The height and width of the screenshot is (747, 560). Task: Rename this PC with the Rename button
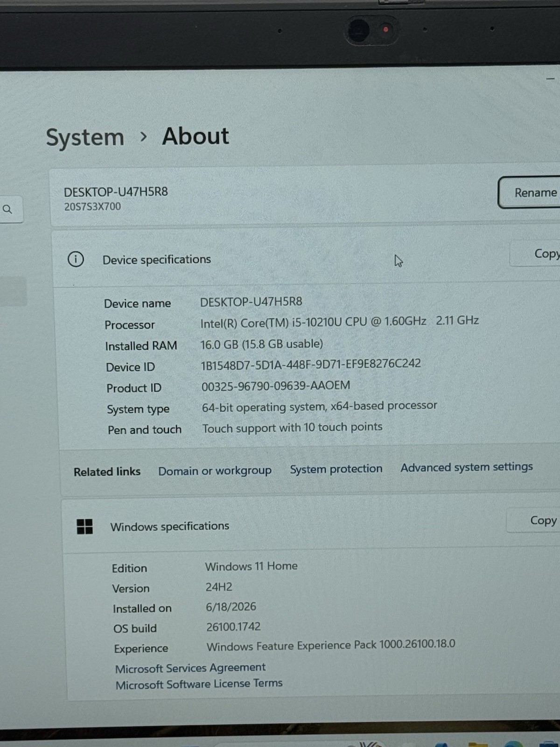(x=529, y=192)
